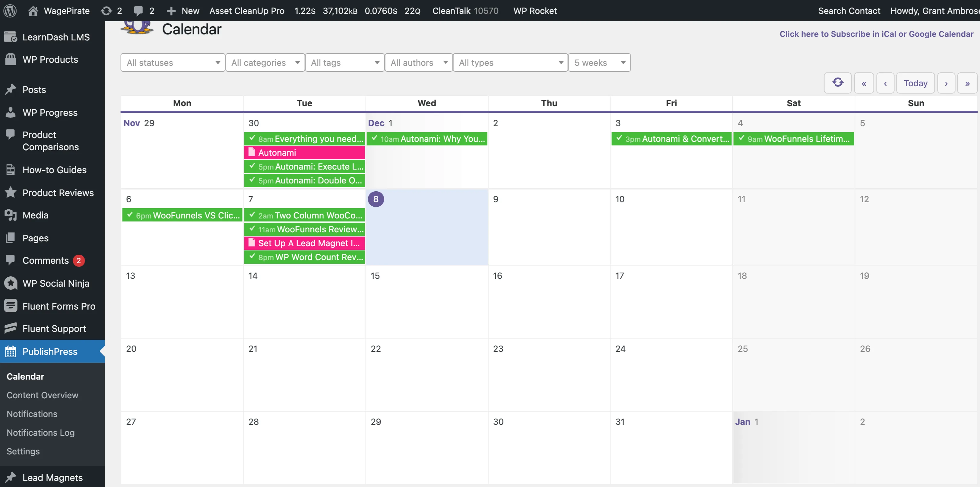The image size is (980, 487).
Task: Open 5pm Autonami: Execute L event
Action: 304,166
